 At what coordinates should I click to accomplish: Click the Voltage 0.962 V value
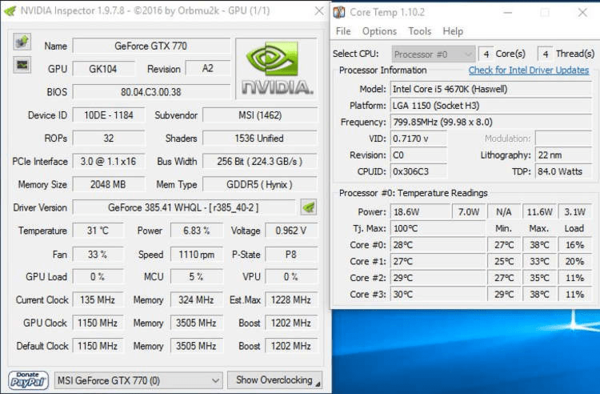(x=291, y=231)
